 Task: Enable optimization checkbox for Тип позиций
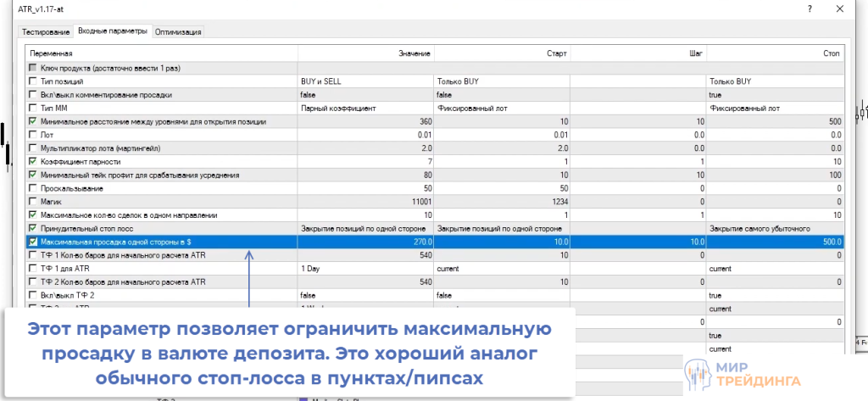(33, 81)
